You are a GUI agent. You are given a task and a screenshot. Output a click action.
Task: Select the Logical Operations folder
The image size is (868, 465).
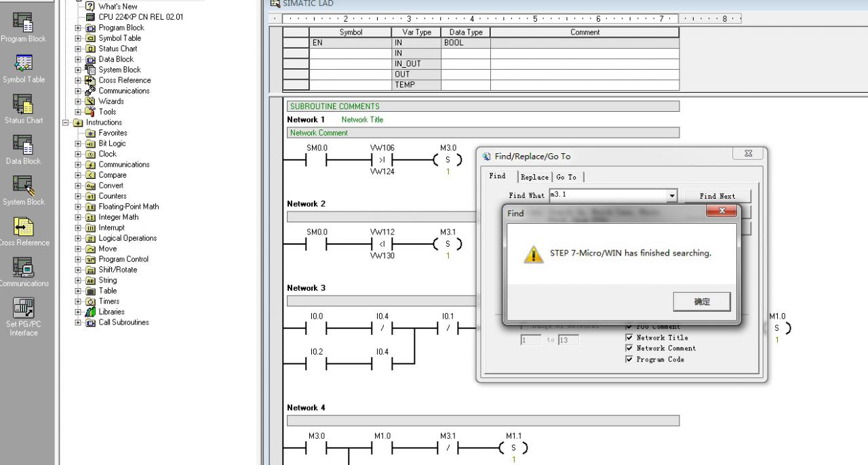pyautogui.click(x=127, y=238)
